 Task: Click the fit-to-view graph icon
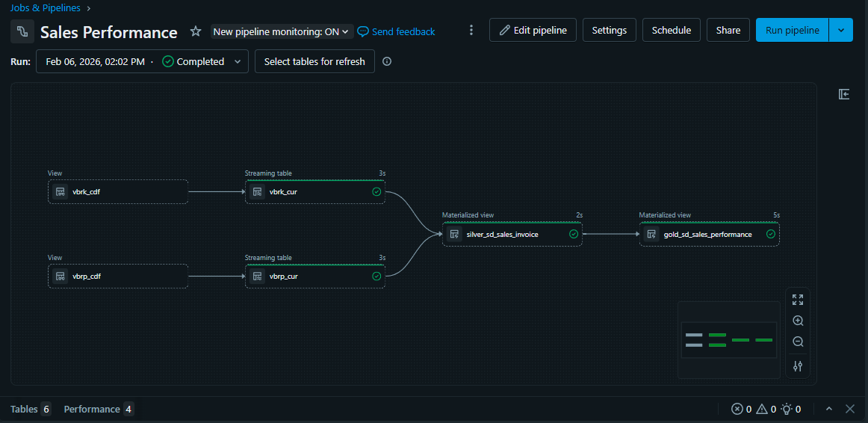[798, 300]
